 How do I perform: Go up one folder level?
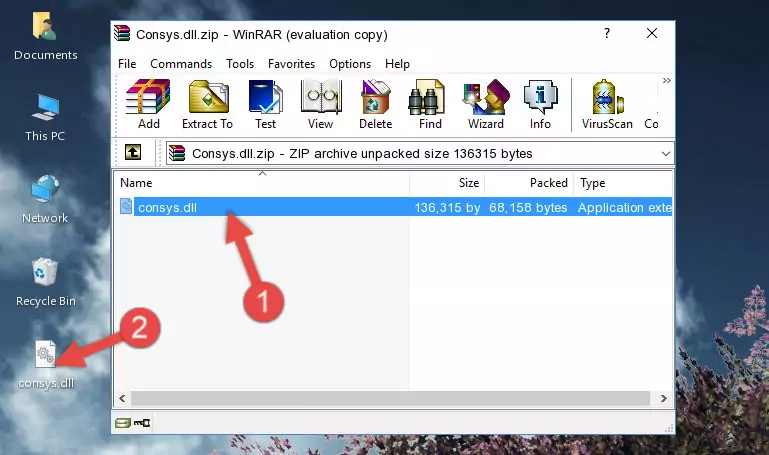[133, 152]
